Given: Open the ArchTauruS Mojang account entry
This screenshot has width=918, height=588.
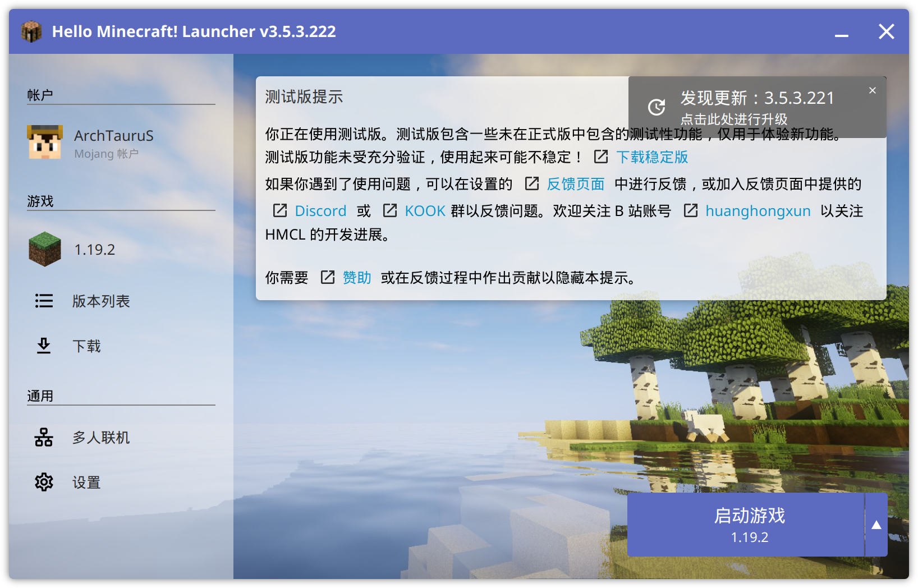Looking at the screenshot, I should coord(121,143).
